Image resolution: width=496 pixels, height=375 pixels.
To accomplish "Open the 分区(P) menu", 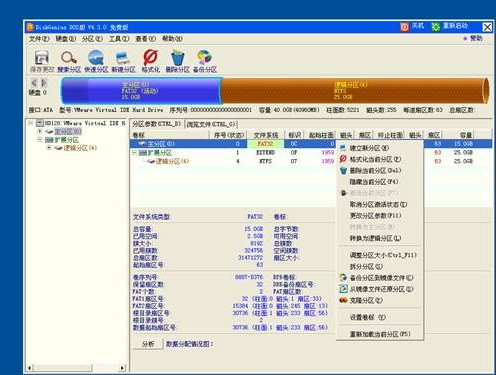I will (92, 39).
